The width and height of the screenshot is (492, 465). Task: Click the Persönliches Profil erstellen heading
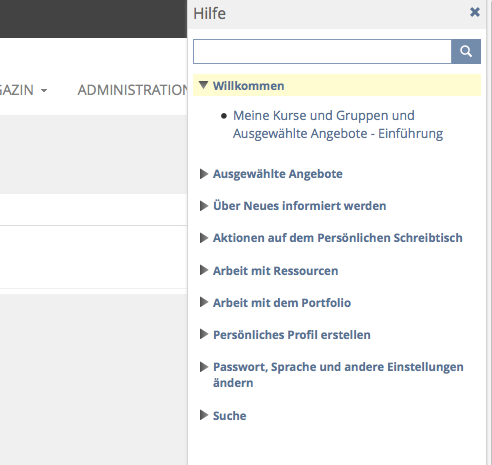pos(292,335)
